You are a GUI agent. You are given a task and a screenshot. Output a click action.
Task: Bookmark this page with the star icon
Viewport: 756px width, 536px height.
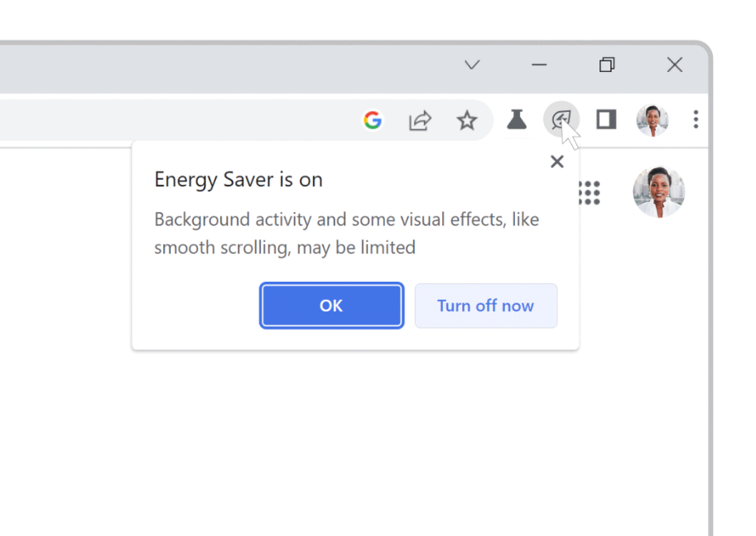[x=467, y=121]
